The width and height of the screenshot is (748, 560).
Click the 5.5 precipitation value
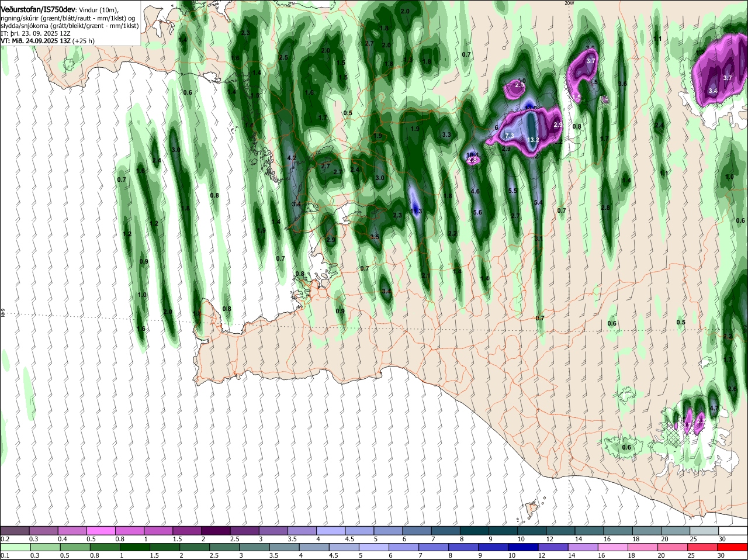click(x=512, y=191)
